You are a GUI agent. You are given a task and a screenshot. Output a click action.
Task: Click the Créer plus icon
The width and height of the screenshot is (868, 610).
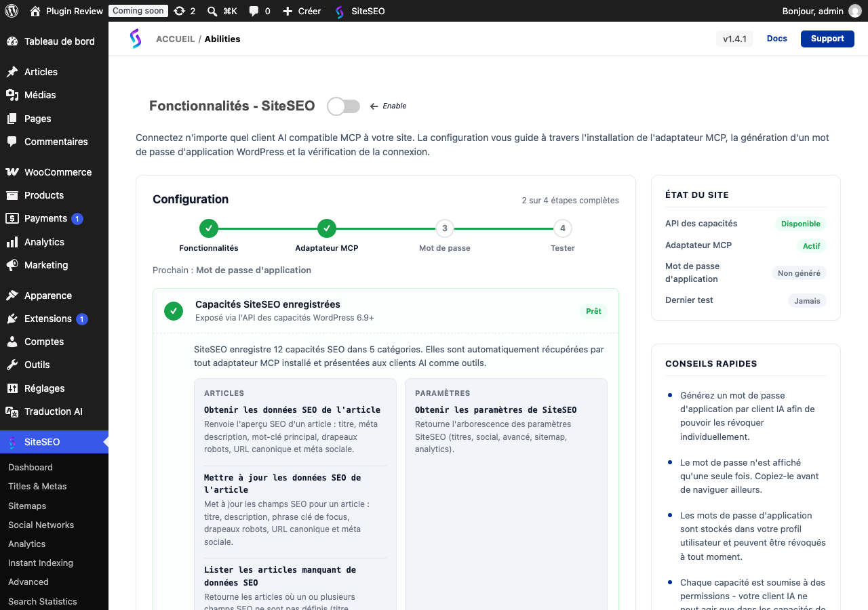(288, 11)
